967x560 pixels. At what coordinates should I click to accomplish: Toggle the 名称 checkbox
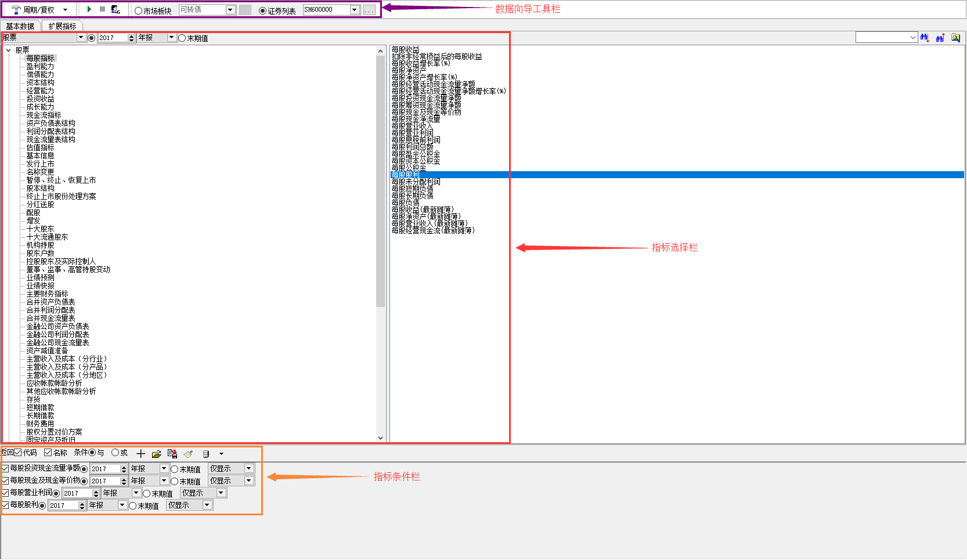48,453
